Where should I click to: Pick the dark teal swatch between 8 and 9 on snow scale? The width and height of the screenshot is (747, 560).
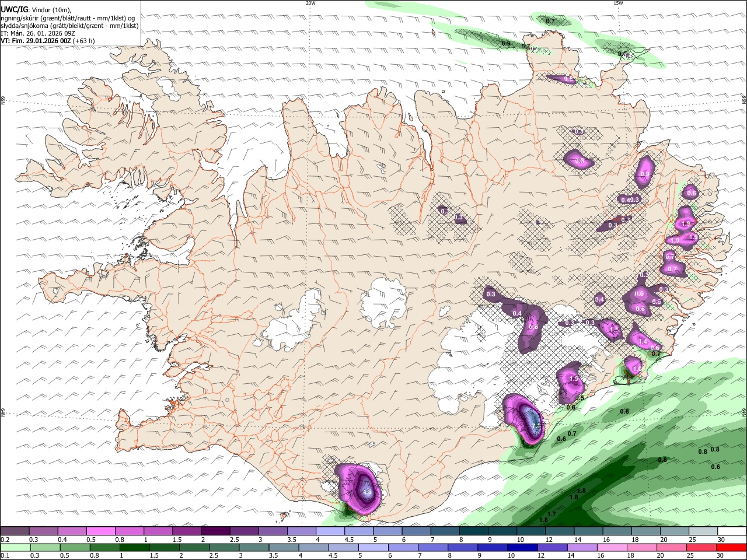click(x=473, y=531)
